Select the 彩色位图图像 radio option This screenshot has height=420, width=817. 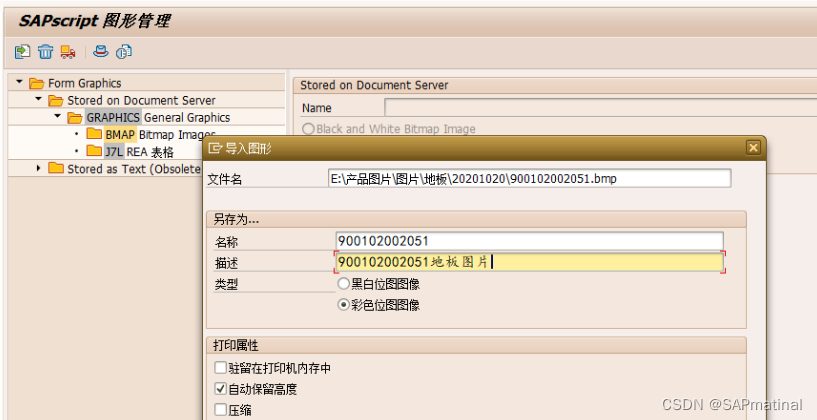click(343, 305)
